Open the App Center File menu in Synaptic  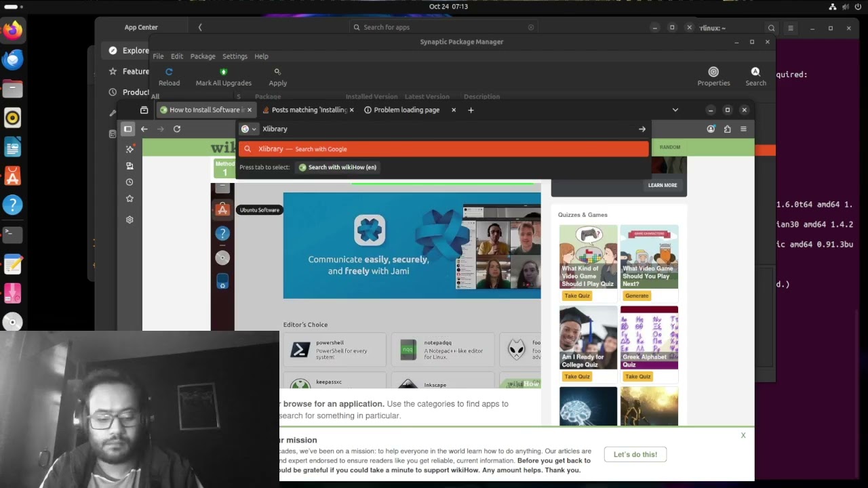158,56
